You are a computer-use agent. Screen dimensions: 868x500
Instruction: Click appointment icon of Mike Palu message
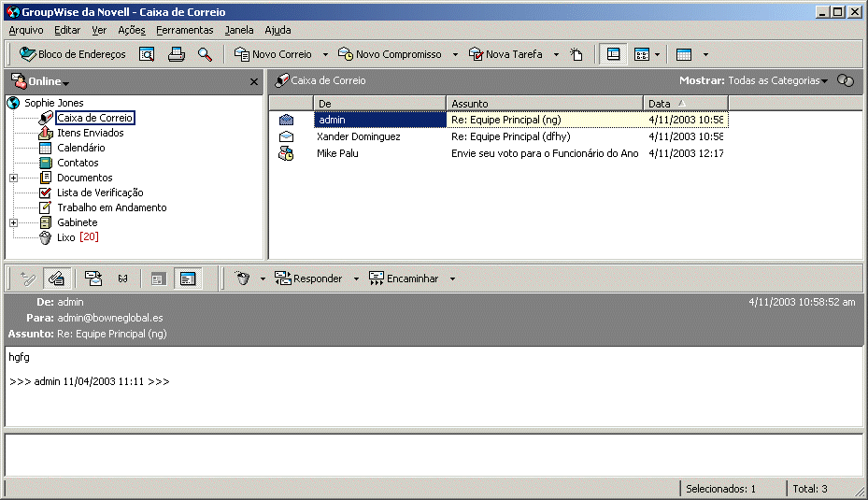[x=286, y=154]
